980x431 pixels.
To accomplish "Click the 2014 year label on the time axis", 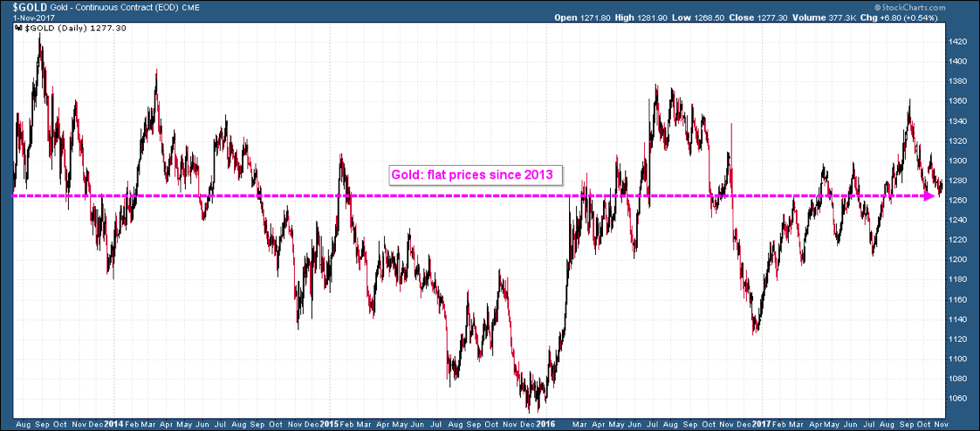I will pos(114,423).
